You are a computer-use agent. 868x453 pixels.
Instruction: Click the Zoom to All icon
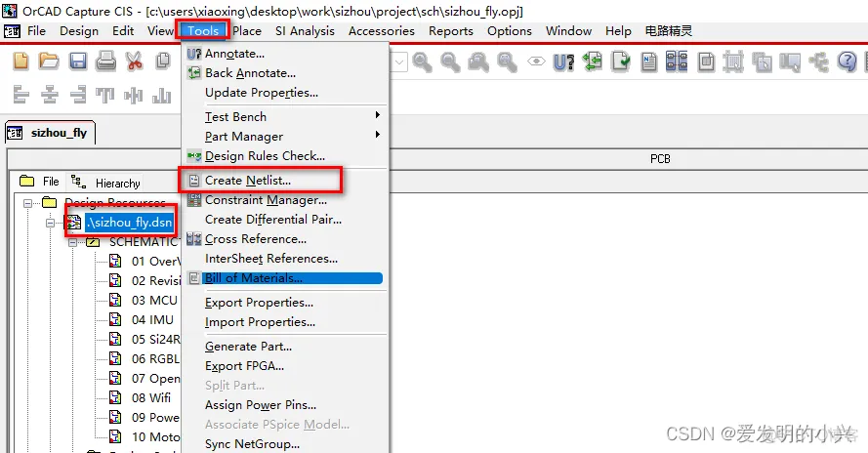(x=507, y=62)
